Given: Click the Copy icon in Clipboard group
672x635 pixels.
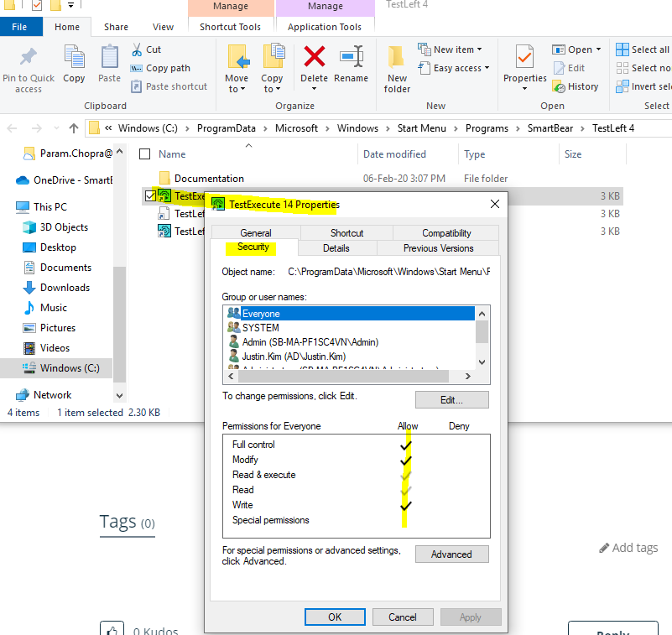Looking at the screenshot, I should click(x=74, y=56).
